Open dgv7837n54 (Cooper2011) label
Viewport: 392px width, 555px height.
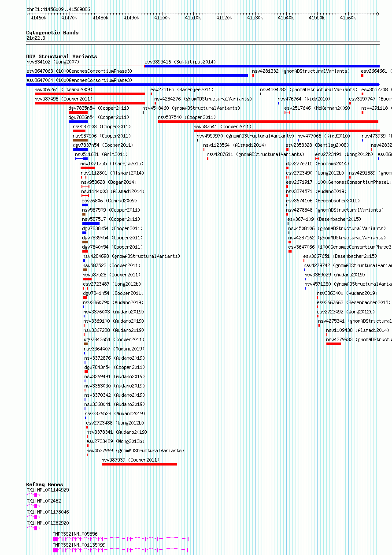103,145
